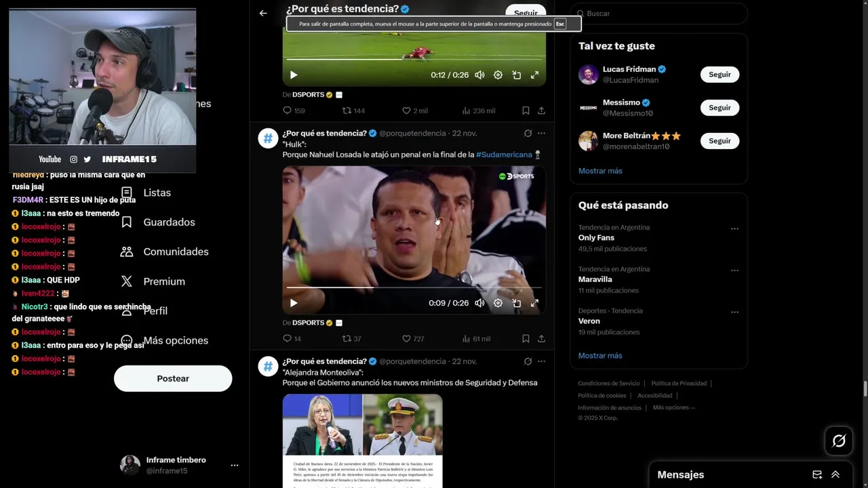Open Guardados in the sidebar
The width and height of the screenshot is (868, 488).
click(x=157, y=222)
